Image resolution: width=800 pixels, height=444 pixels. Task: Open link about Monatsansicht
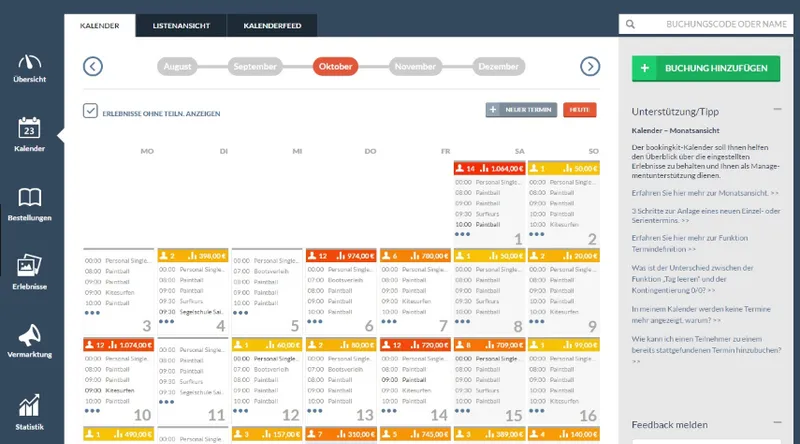[x=705, y=193]
